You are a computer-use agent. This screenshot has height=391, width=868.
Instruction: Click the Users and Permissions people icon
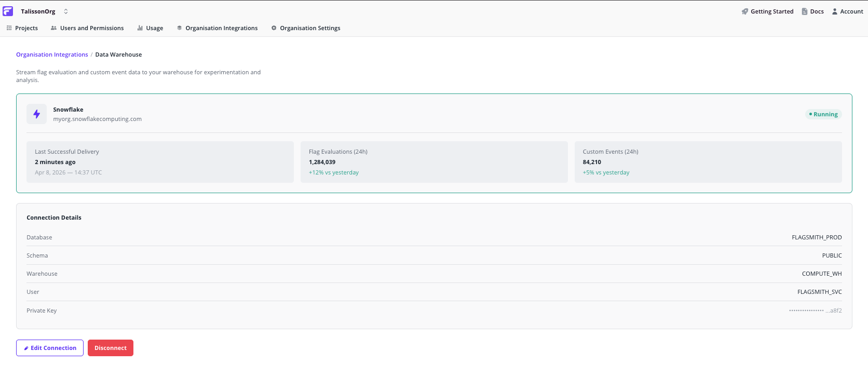[x=53, y=28]
